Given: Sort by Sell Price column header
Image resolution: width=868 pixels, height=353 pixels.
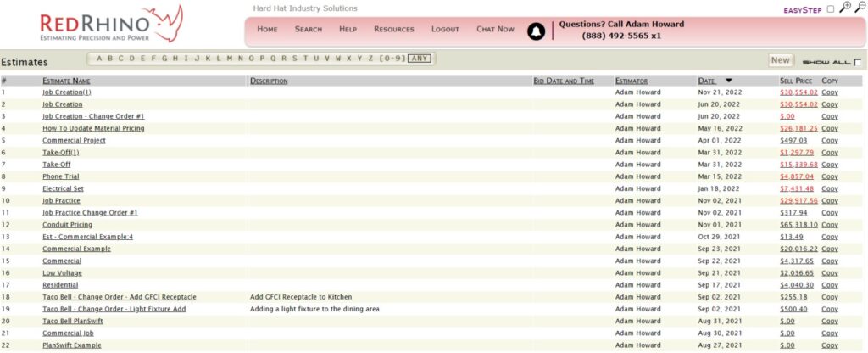Looking at the screenshot, I should (796, 81).
